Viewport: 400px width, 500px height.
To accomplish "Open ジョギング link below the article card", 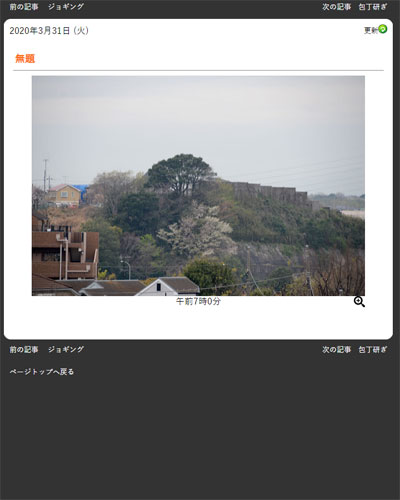I will pyautogui.click(x=66, y=349).
